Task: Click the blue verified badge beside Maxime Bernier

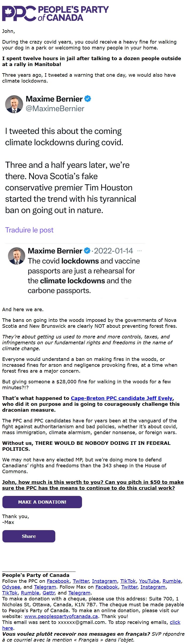Action: 88,99
